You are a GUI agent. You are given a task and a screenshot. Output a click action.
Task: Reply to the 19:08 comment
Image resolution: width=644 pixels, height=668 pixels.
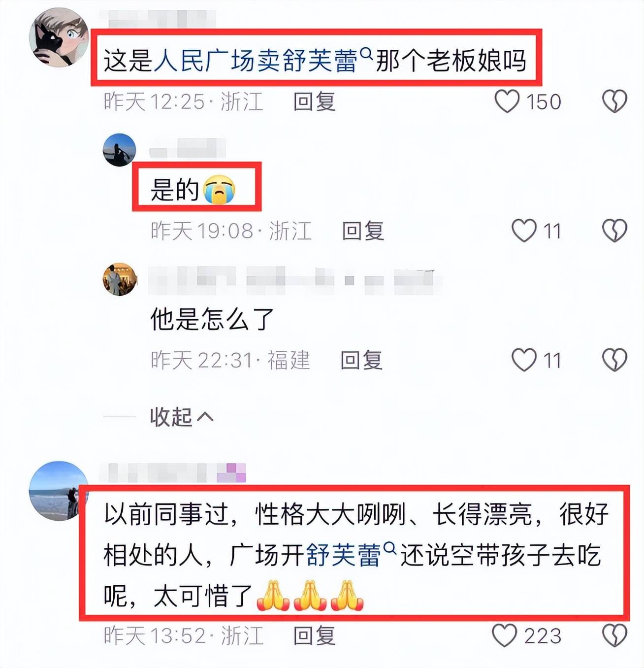[363, 231]
